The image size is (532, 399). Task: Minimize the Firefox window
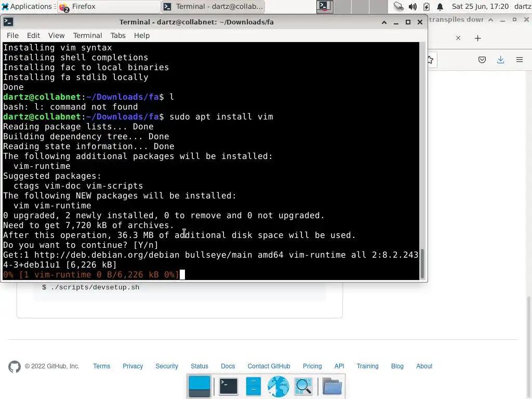[x=502, y=20]
